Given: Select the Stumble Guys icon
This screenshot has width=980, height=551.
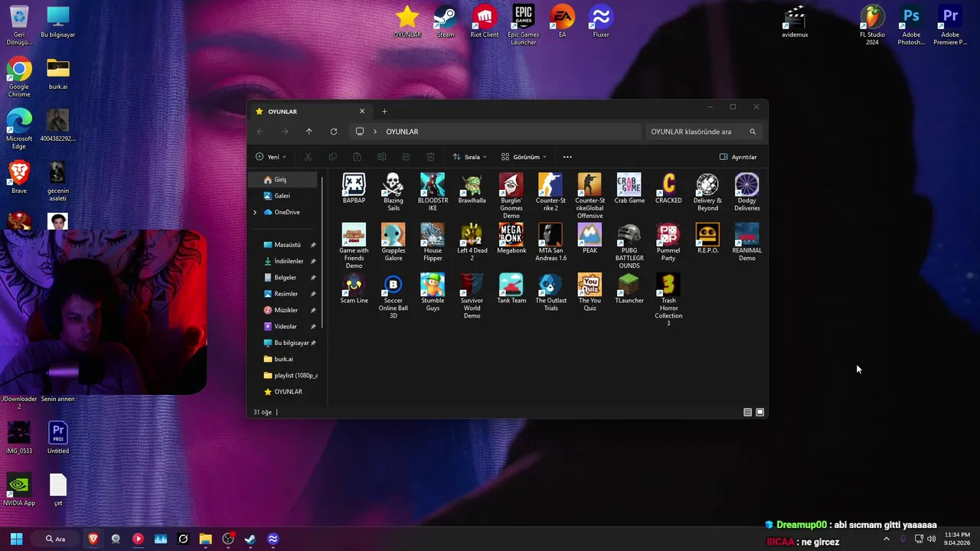Looking at the screenshot, I should [x=433, y=292].
